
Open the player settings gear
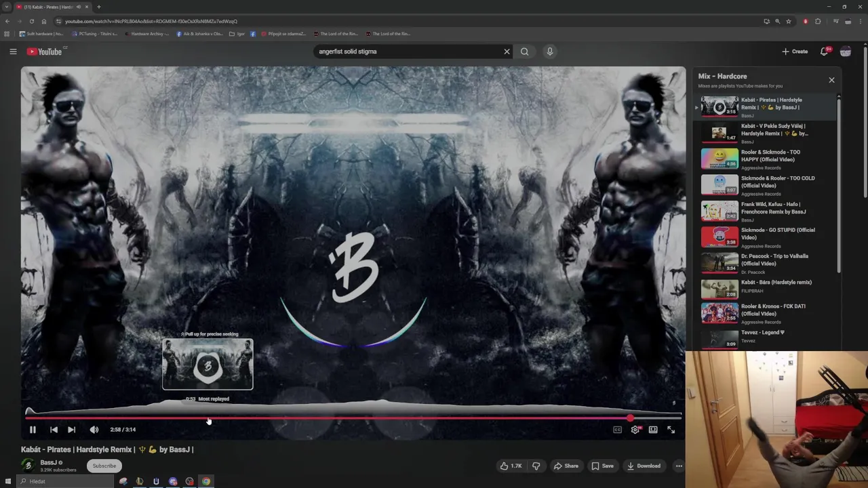coord(635,430)
